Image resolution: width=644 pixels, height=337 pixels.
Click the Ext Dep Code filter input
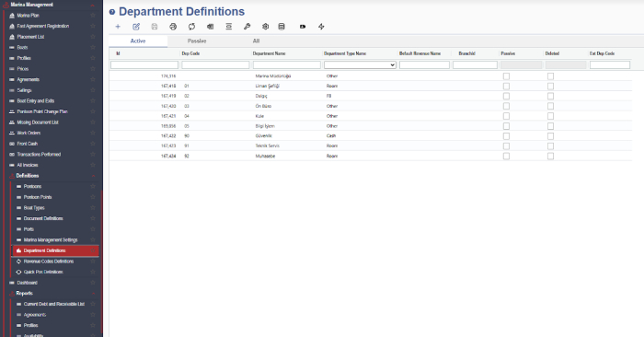610,65
